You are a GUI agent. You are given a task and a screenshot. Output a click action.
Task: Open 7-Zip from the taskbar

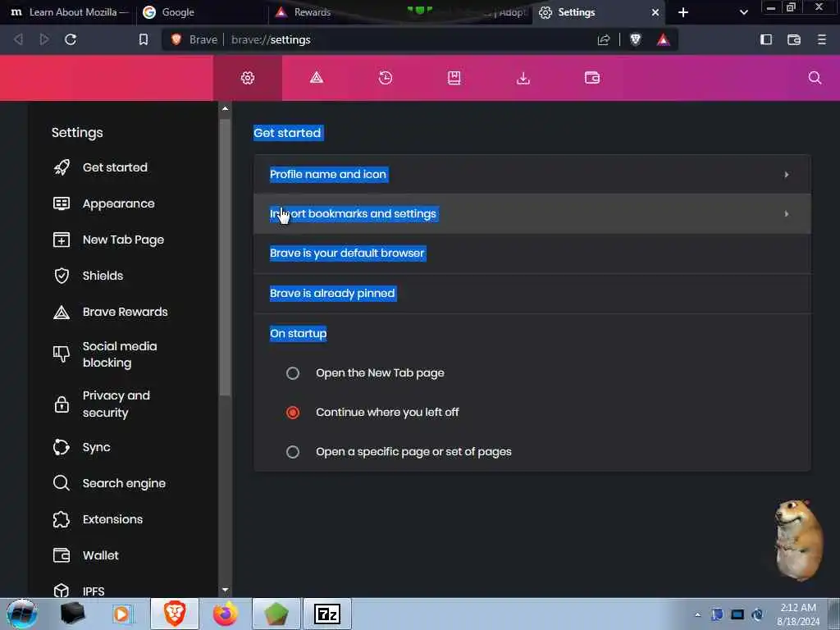pos(327,614)
